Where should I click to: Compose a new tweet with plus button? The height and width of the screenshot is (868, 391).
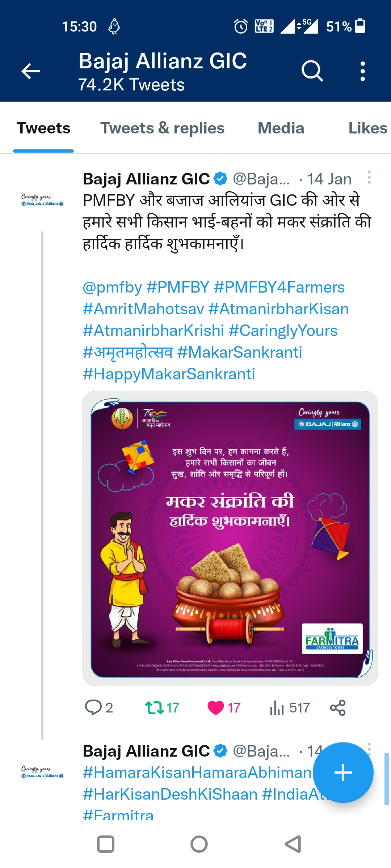pyautogui.click(x=343, y=773)
